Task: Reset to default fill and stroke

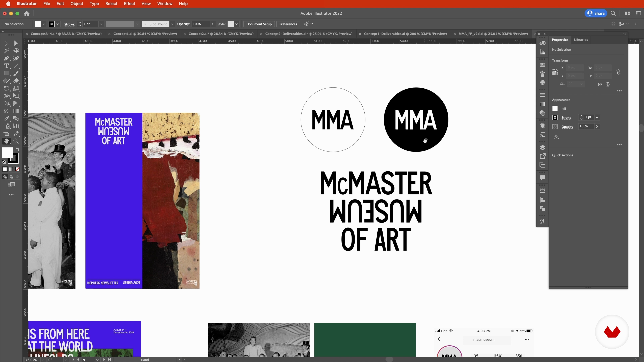Action: pyautogui.click(x=4, y=162)
